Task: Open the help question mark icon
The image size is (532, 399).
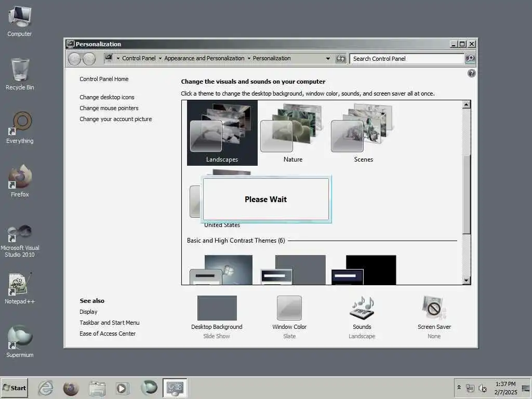Action: click(x=472, y=73)
